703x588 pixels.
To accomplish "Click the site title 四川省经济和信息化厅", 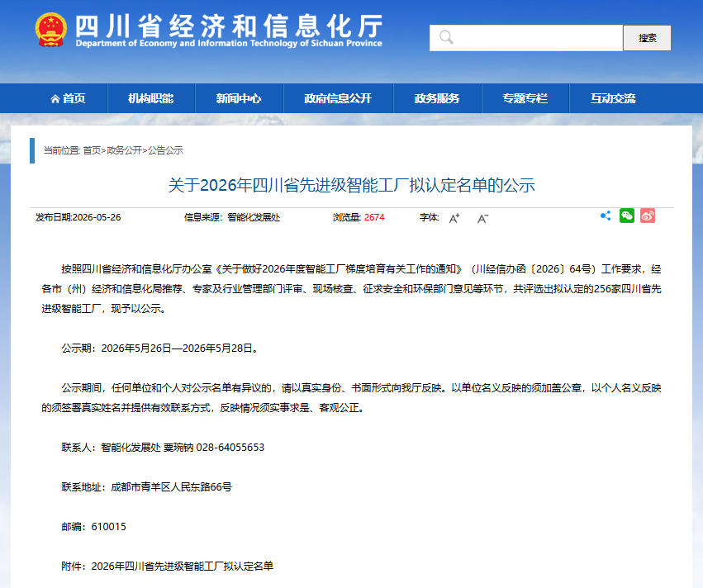I will (x=229, y=26).
